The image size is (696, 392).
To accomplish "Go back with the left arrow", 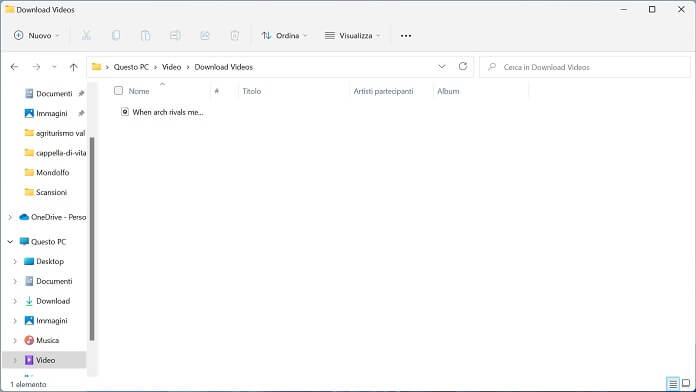I will (x=14, y=67).
